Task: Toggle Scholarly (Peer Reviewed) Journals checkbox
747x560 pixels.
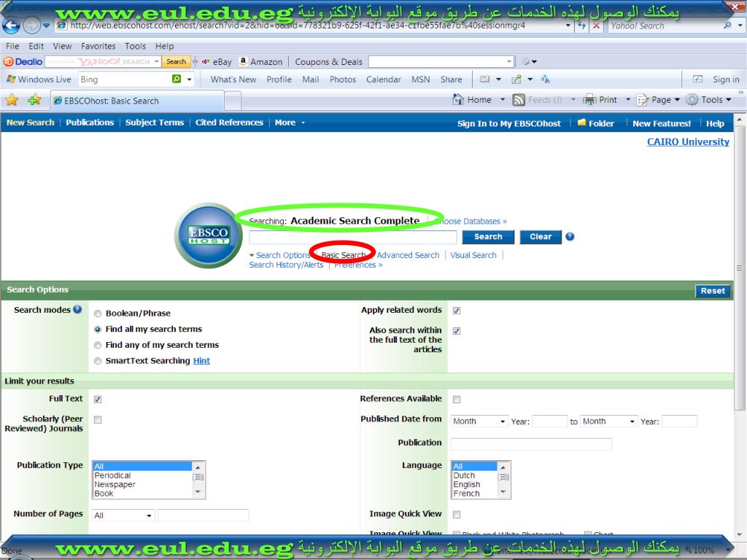Action: [x=98, y=419]
